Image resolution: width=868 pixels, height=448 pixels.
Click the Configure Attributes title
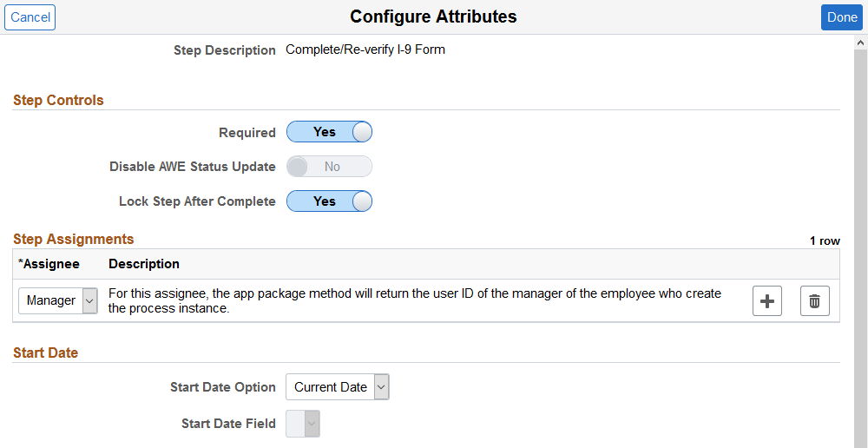(433, 16)
